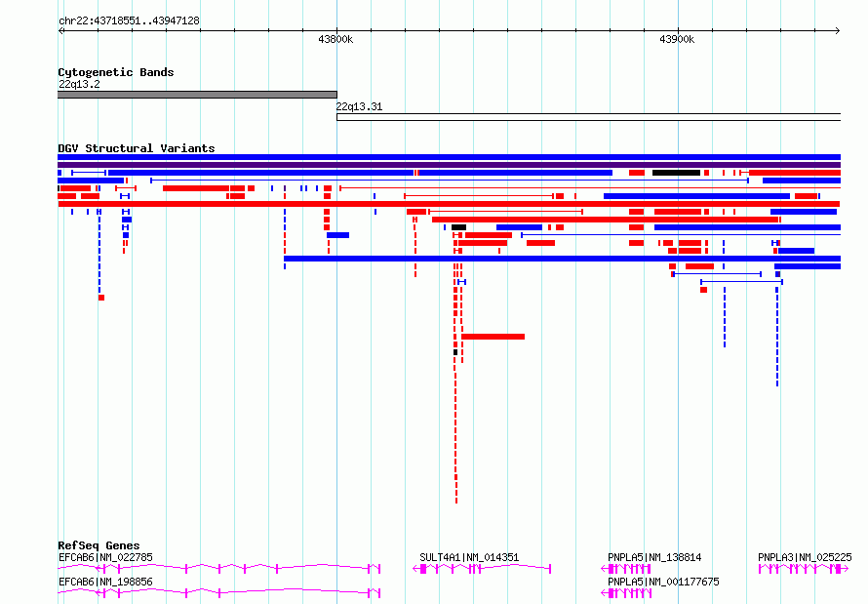868x604 pixels.
Task: Open the DGV Structural Variants track title
Action: click(137, 148)
